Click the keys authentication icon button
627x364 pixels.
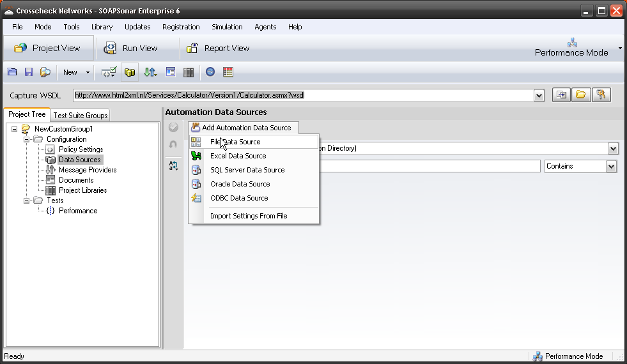pos(601,95)
